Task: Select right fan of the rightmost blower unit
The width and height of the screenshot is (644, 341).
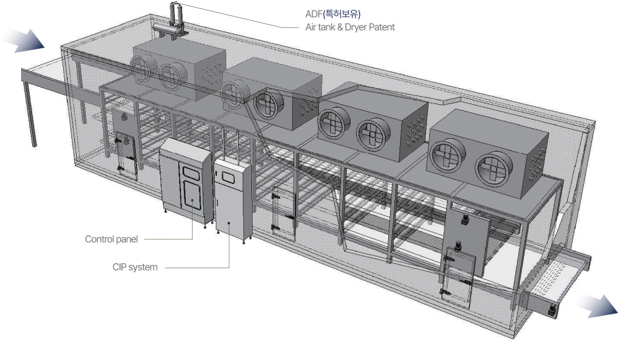Action: click(x=492, y=167)
